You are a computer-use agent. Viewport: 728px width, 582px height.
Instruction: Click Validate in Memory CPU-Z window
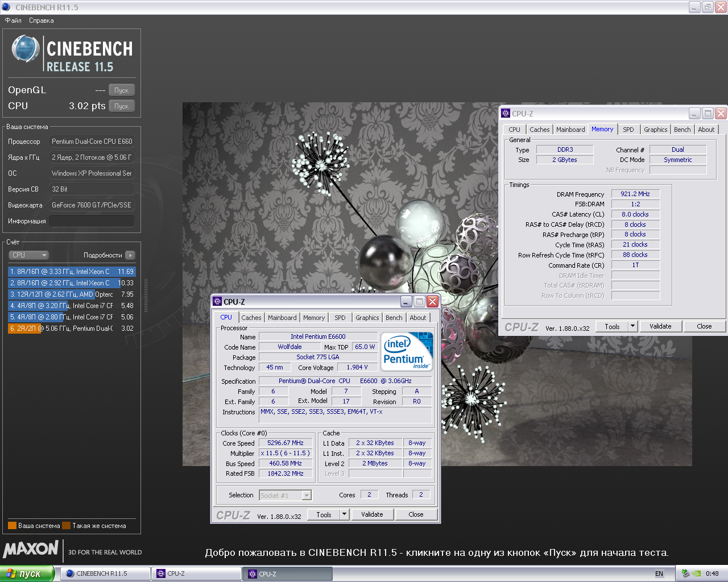(660, 326)
